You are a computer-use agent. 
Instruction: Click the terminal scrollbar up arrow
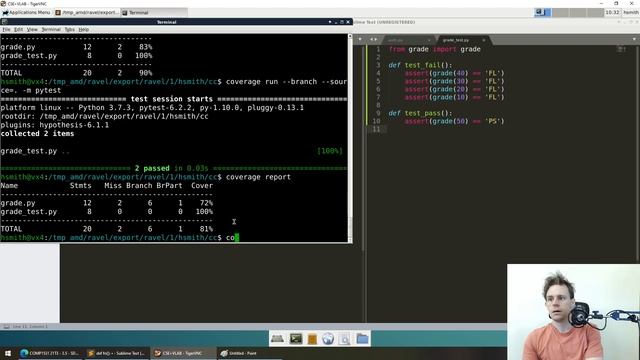(350, 36)
